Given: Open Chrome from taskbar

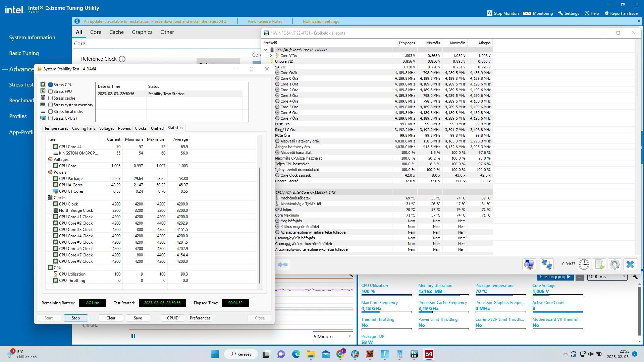Looking at the screenshot, I should (x=340, y=354).
